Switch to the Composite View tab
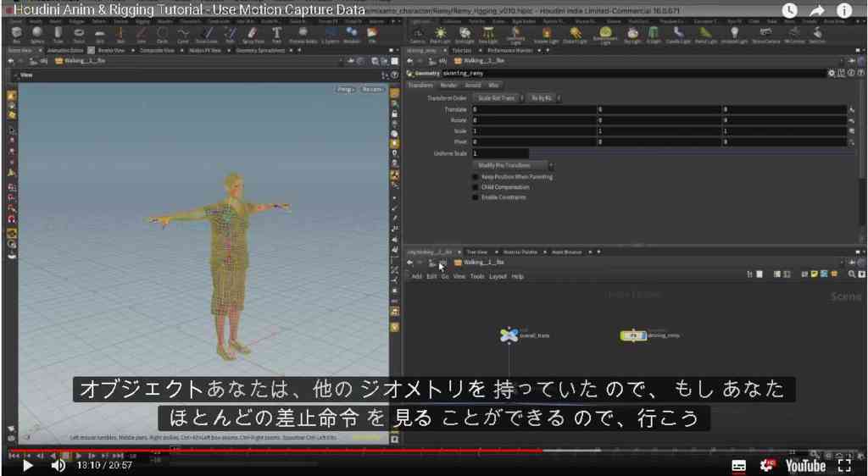The height and width of the screenshot is (476, 868). [157, 50]
